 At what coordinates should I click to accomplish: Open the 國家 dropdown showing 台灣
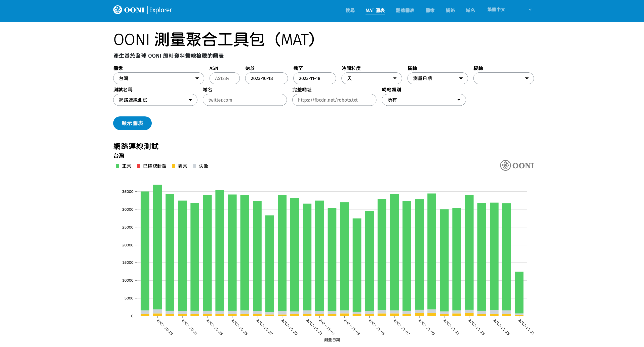(x=158, y=78)
